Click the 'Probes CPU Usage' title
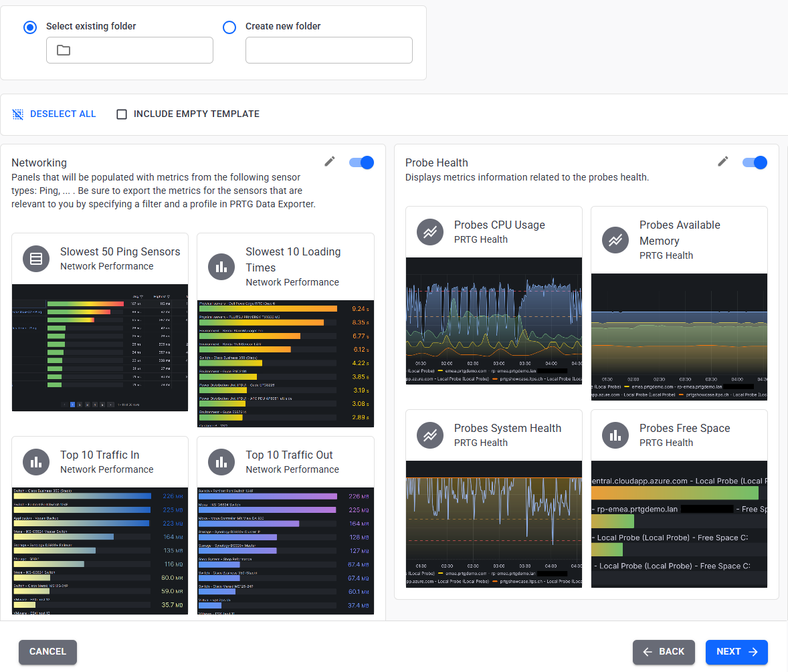The image size is (788, 672). (x=500, y=225)
